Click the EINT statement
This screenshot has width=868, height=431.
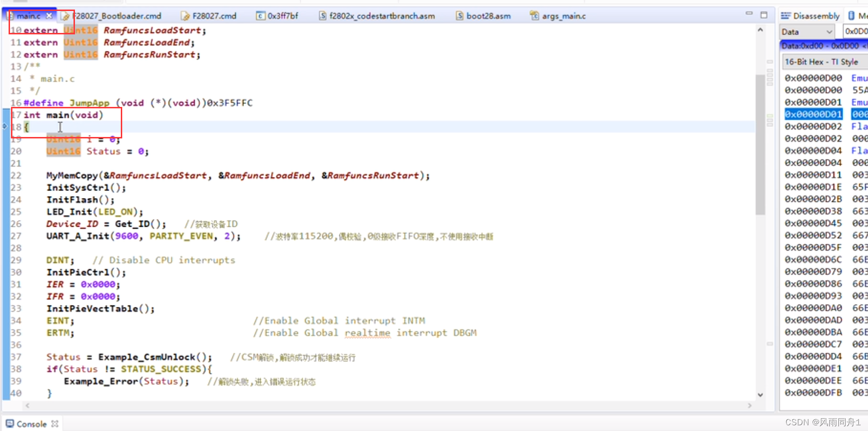[x=60, y=321]
